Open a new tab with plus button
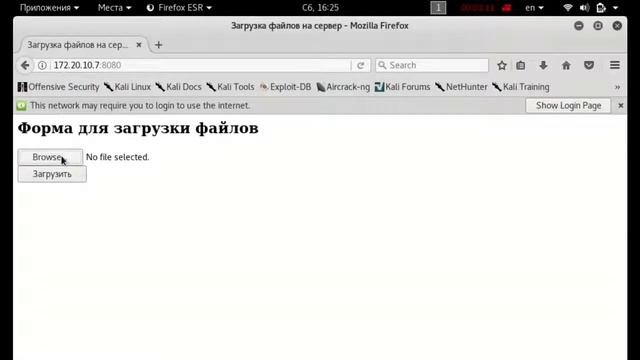 click(158, 45)
